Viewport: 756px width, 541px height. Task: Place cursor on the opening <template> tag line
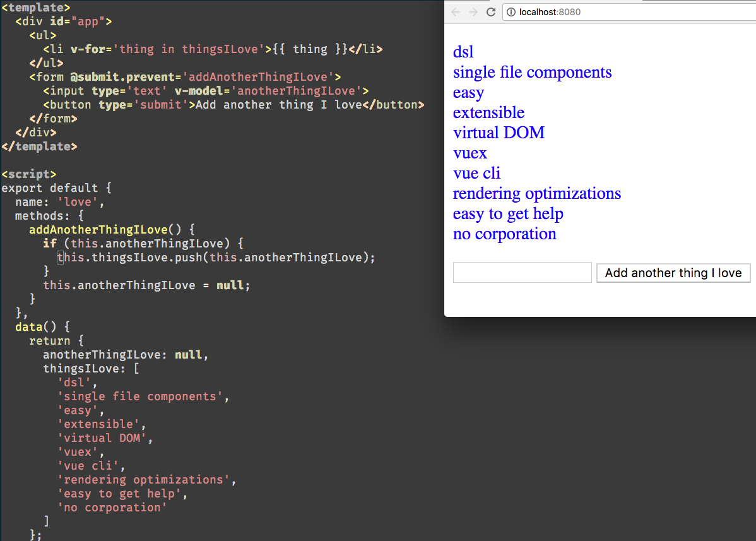(36, 8)
